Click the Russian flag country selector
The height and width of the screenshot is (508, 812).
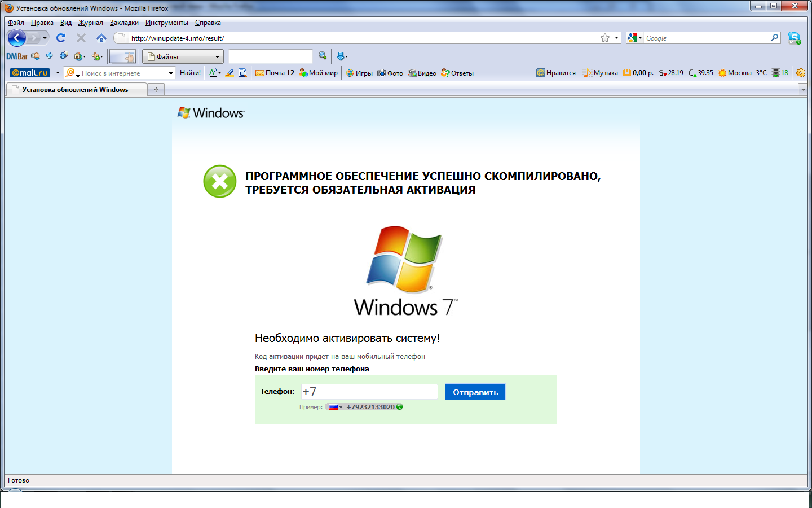point(335,407)
